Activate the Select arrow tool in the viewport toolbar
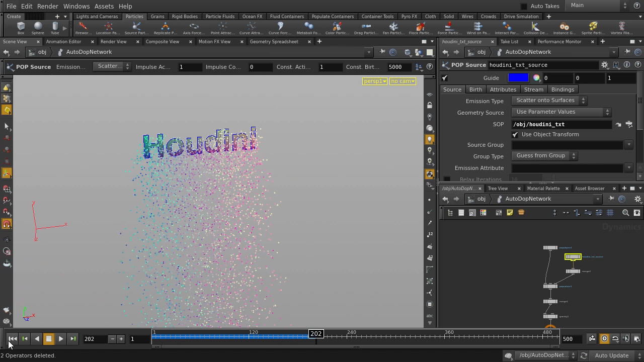The height and width of the screenshot is (362, 644). point(7,127)
